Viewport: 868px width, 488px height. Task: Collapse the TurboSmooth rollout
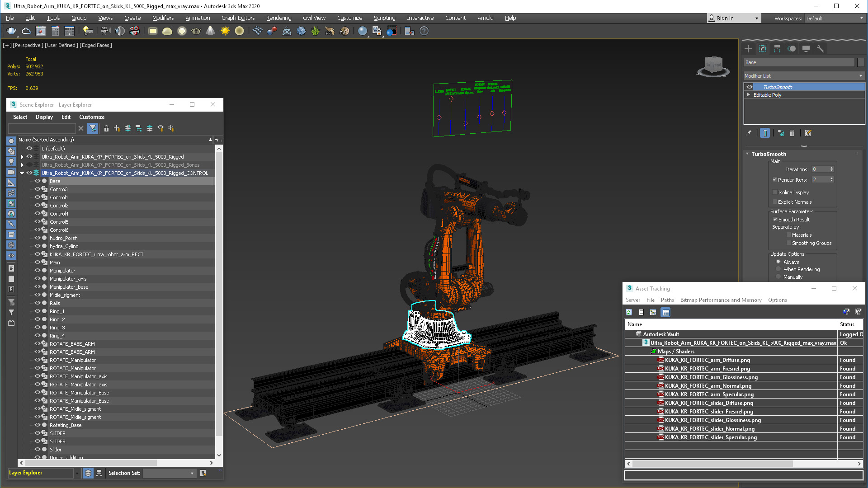pyautogui.click(x=747, y=154)
